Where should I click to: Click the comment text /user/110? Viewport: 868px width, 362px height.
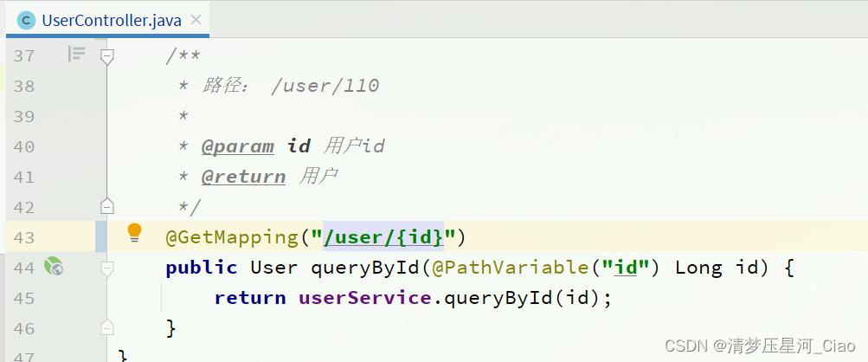[x=325, y=86]
